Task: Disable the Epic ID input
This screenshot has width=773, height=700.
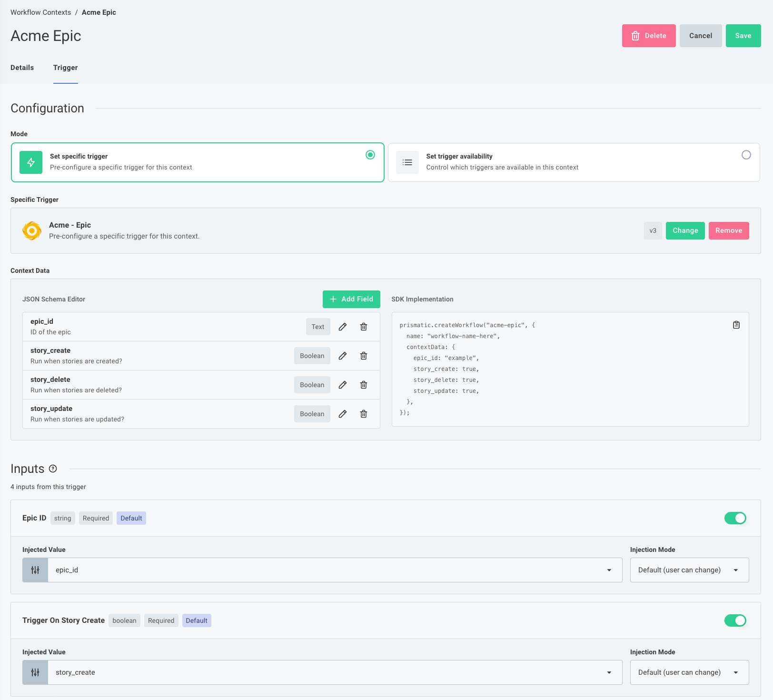Action: tap(735, 518)
